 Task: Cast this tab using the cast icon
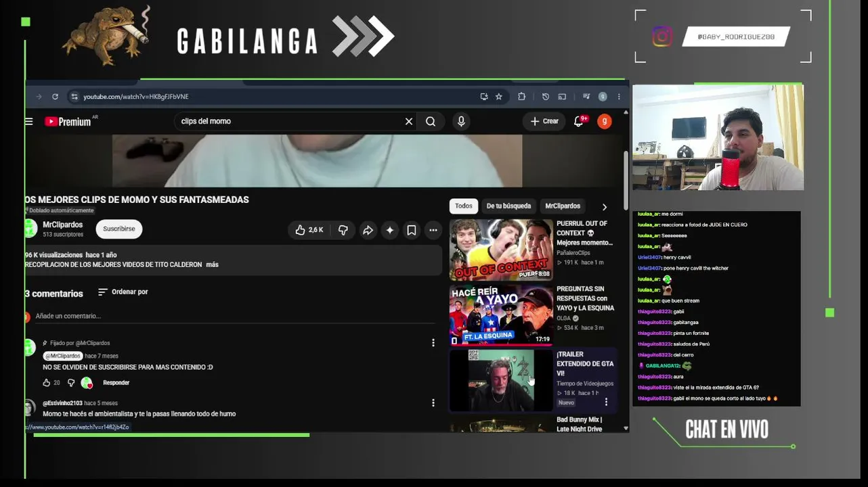point(562,97)
